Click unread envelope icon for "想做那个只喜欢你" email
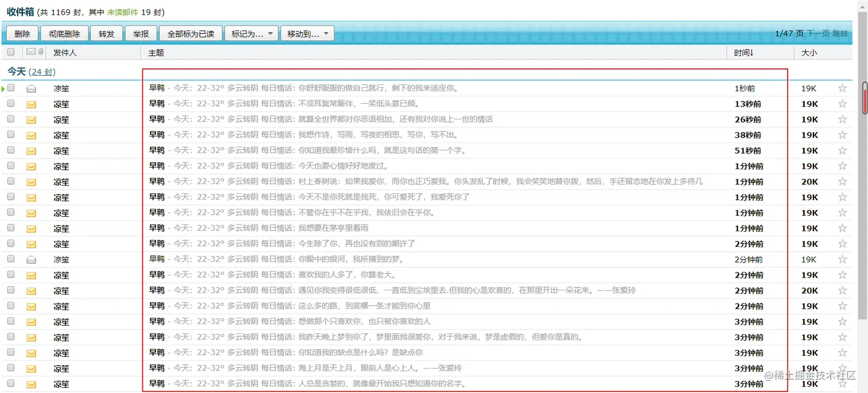 [31, 322]
